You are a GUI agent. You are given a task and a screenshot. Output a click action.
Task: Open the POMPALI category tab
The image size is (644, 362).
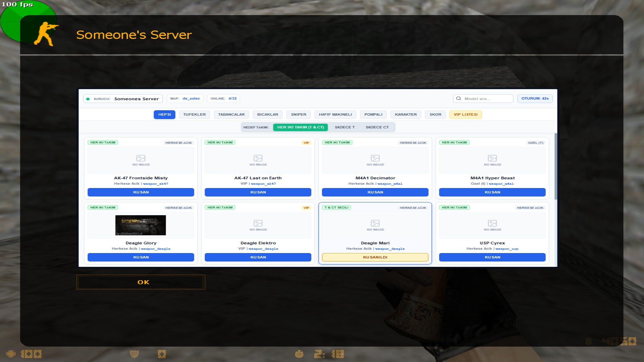coord(373,115)
